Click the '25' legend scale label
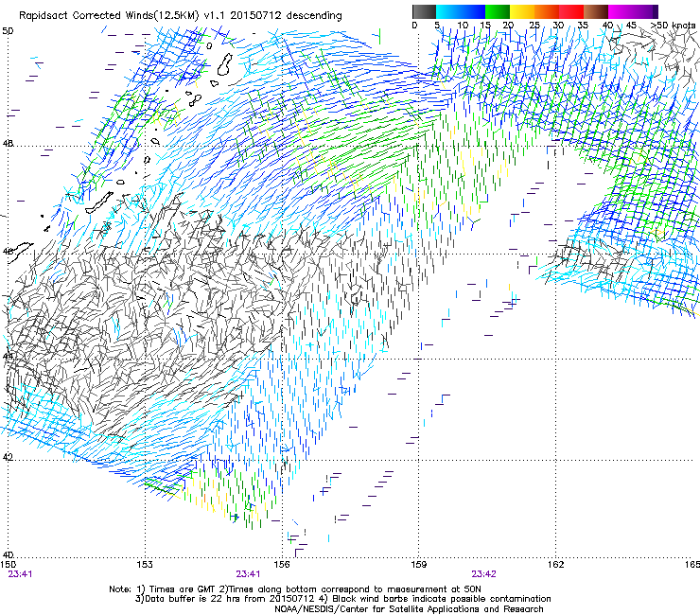 [534, 25]
